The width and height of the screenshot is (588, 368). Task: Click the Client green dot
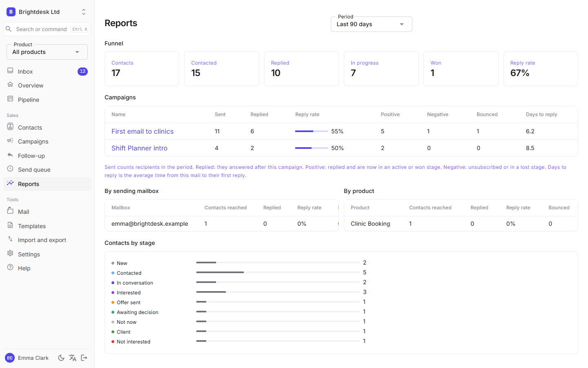(113, 332)
